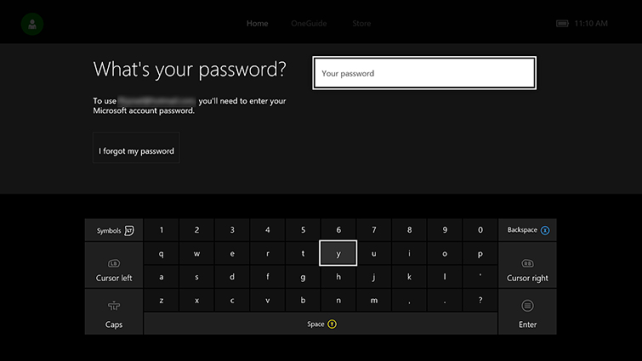This screenshot has width=642, height=361.
Task: Switch to the Home tab
Action: [x=257, y=23]
